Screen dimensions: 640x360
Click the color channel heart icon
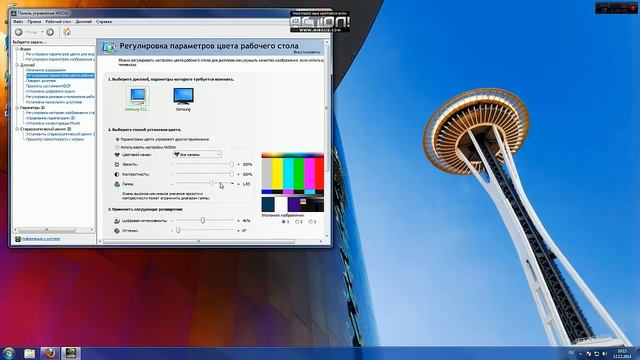[117, 155]
